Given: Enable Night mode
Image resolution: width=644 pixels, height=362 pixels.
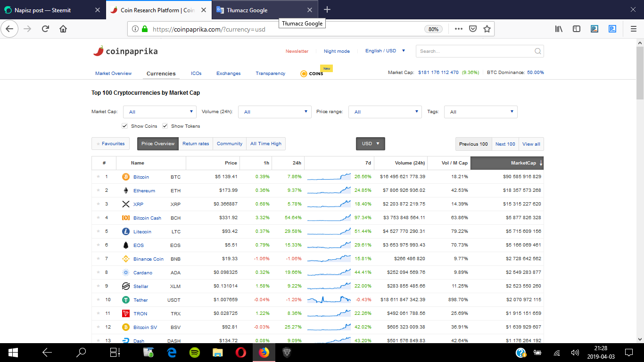Looking at the screenshot, I should (337, 51).
